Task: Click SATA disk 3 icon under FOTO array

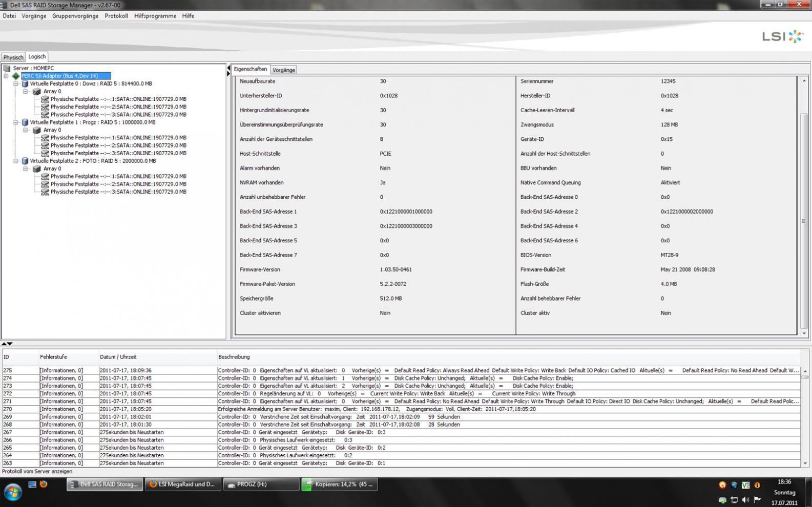Action: [x=45, y=192]
